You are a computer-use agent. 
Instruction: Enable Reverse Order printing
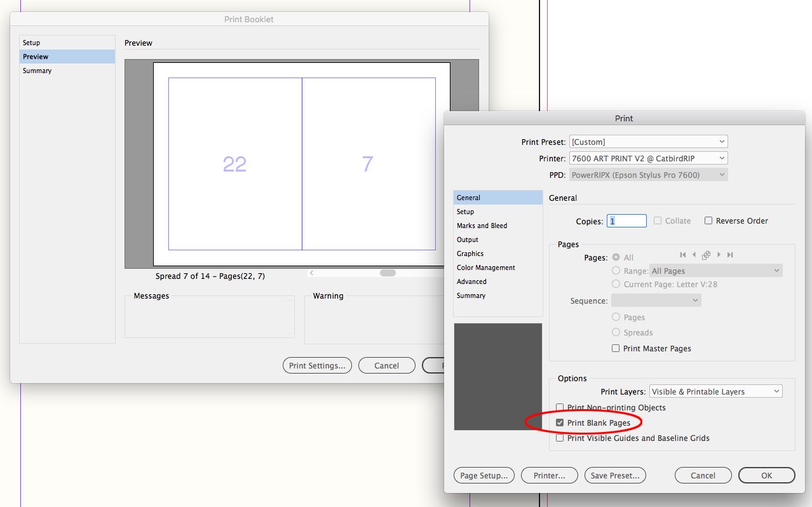(x=708, y=220)
